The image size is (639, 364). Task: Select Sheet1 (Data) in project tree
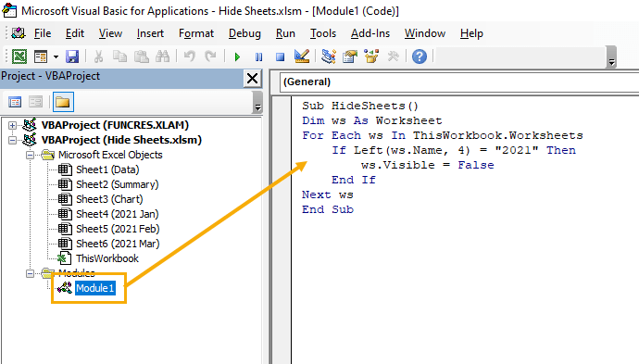(107, 169)
